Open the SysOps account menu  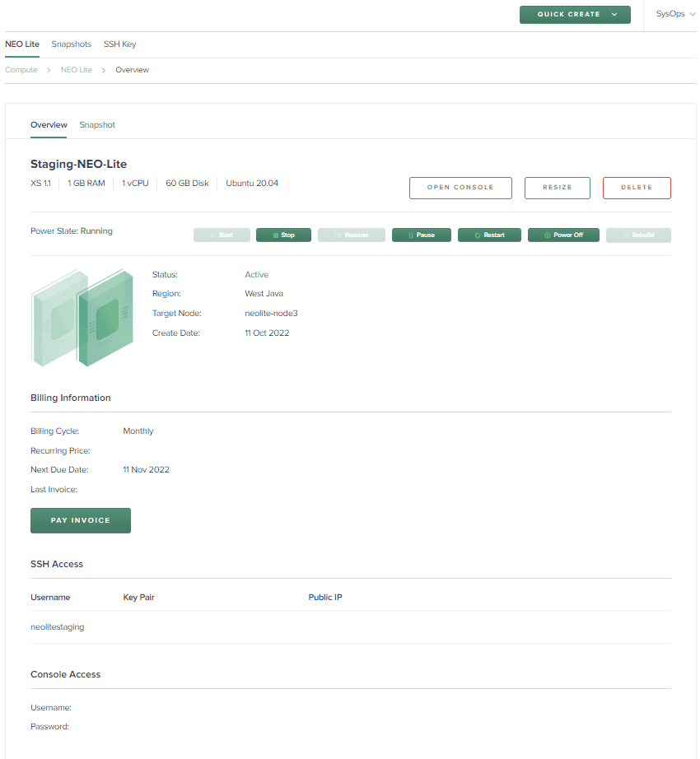[x=674, y=15]
